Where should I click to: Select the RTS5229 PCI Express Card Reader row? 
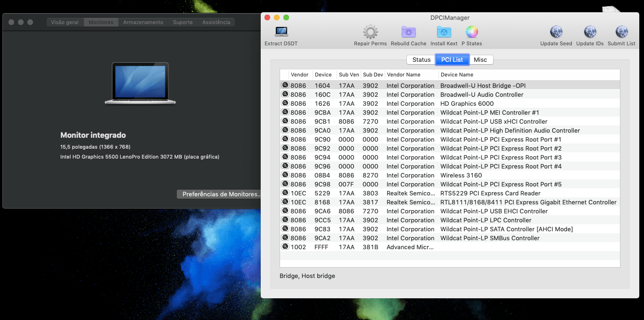[x=490, y=193]
